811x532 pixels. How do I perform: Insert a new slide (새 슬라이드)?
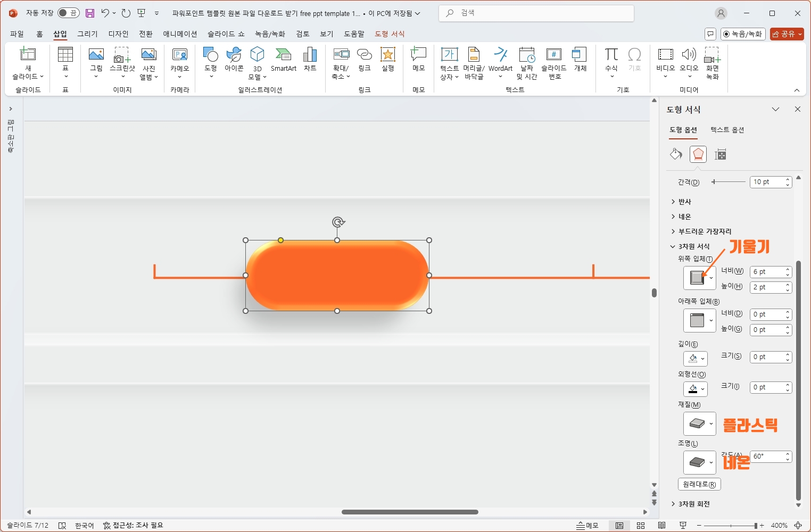click(28, 63)
